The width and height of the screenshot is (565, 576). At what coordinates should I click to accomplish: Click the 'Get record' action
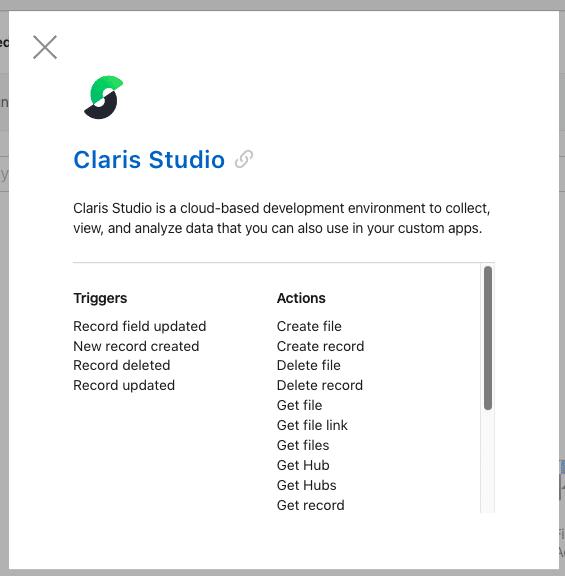(310, 505)
